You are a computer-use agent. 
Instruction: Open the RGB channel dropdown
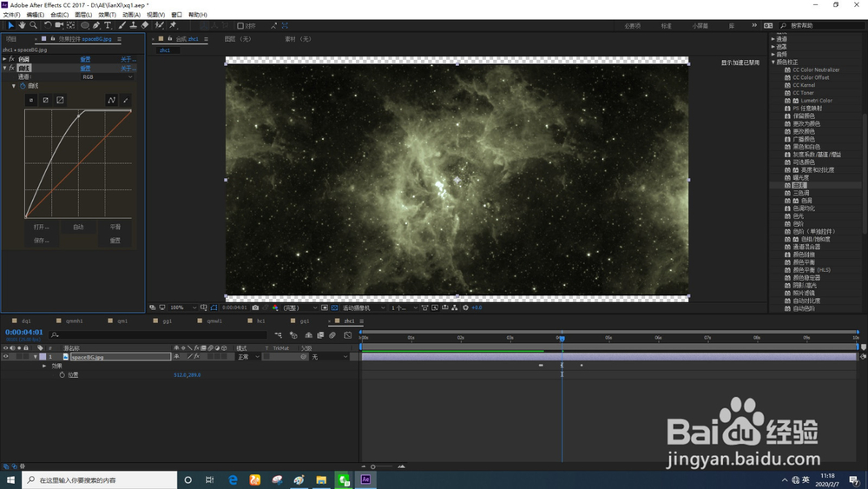[x=108, y=77]
